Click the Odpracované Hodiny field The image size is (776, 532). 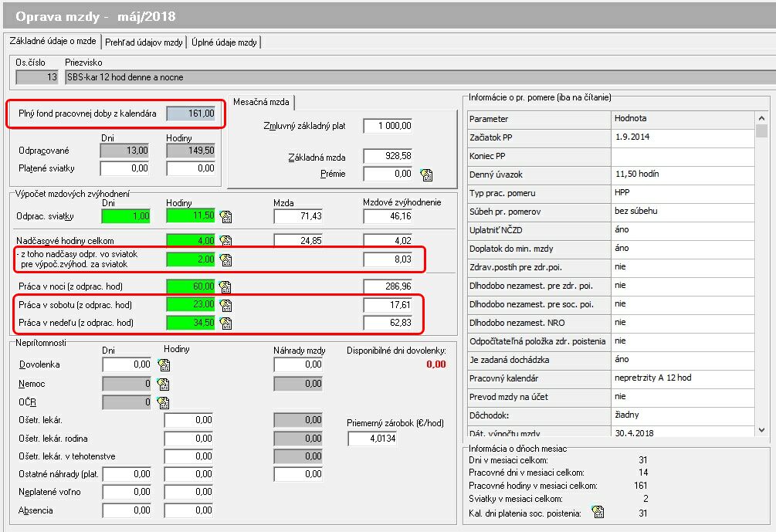191,151
